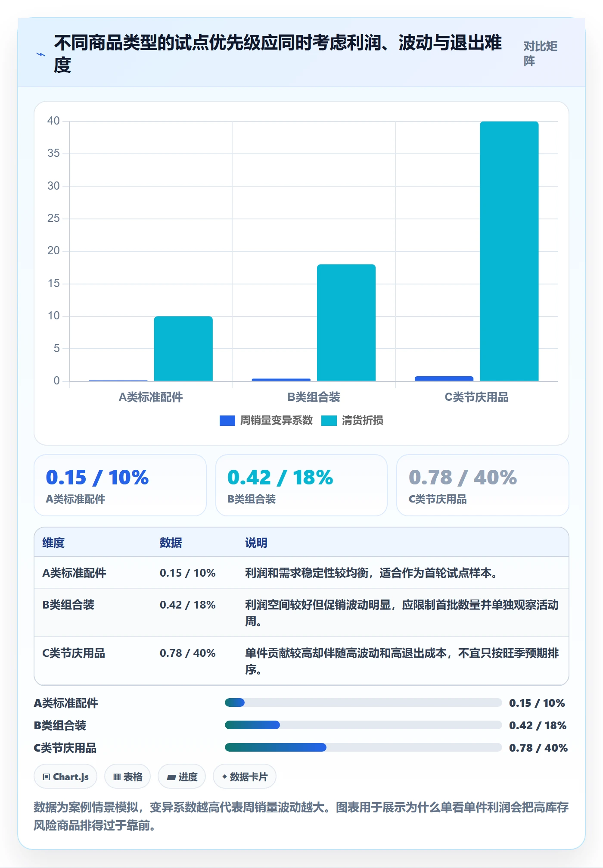603x868 pixels.
Task: Select the 0.15 / 10% data card
Action: [x=120, y=485]
